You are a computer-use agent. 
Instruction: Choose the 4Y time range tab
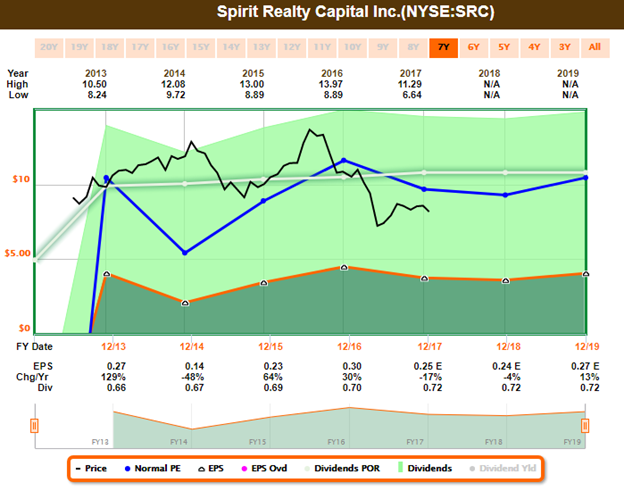click(x=534, y=48)
